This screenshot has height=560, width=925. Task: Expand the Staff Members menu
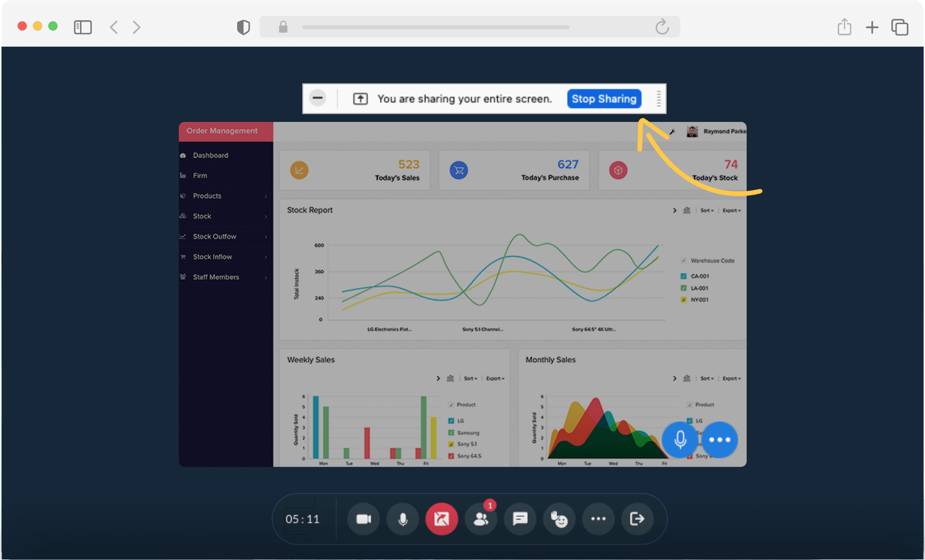(x=226, y=277)
